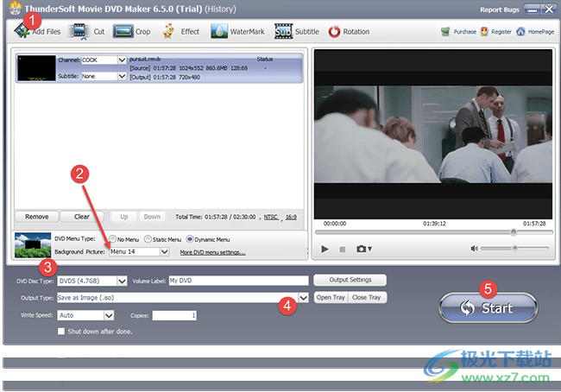Viewport: 561px width, 392px height.
Task: Open the Cut video tool
Action: [x=86, y=31]
